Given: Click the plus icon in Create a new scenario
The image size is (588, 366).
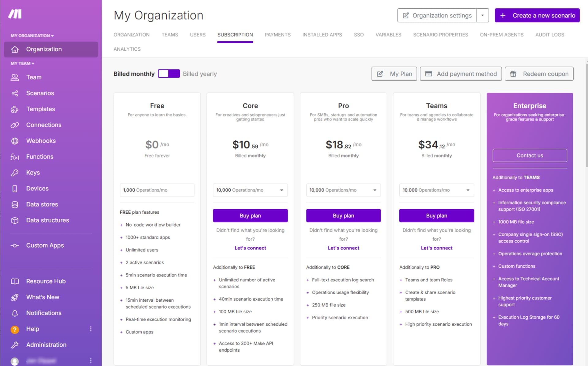Looking at the screenshot, I should pyautogui.click(x=503, y=15).
